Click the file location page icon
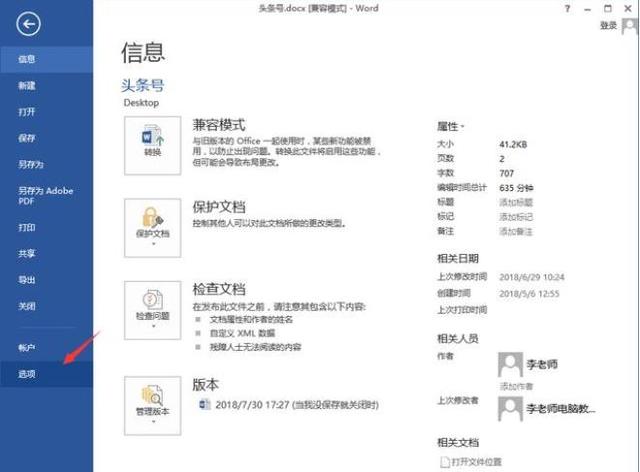Image resolution: width=640 pixels, height=472 pixels. click(444, 462)
